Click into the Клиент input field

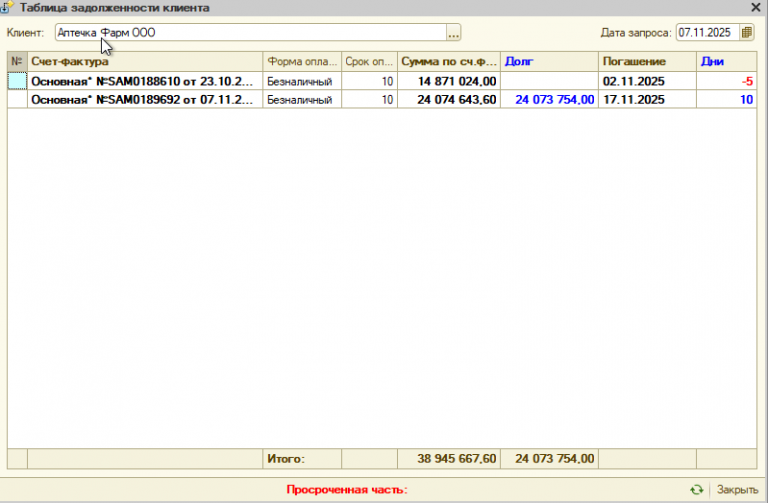coord(251,33)
